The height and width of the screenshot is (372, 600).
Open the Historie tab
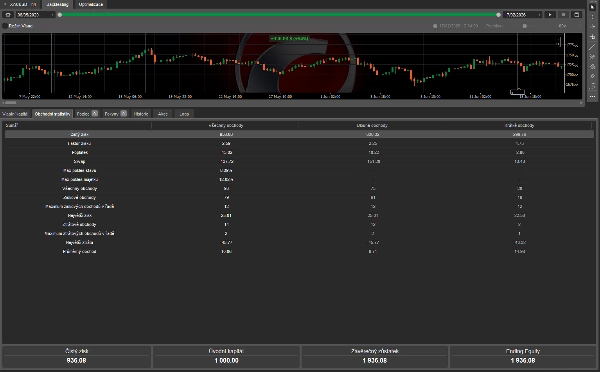(141, 114)
